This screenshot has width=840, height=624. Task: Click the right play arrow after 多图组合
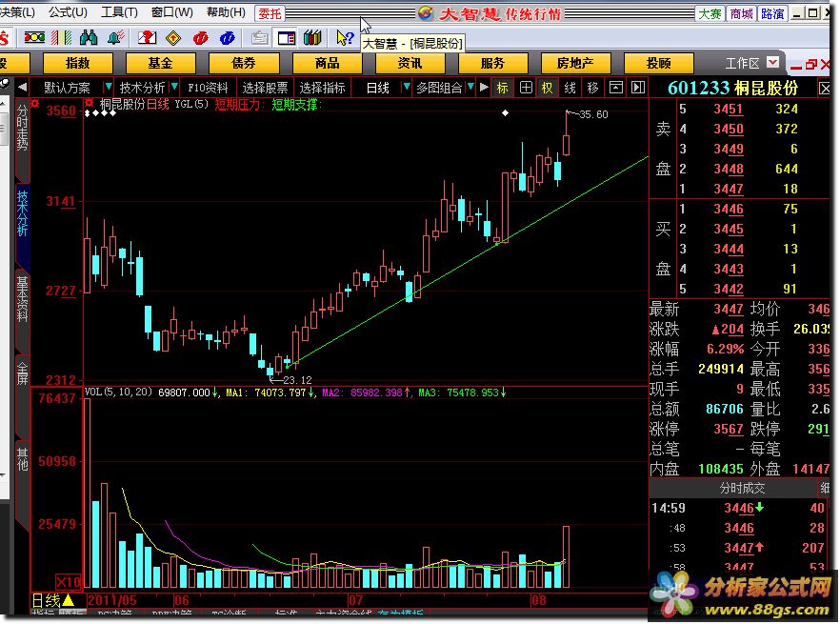[484, 87]
